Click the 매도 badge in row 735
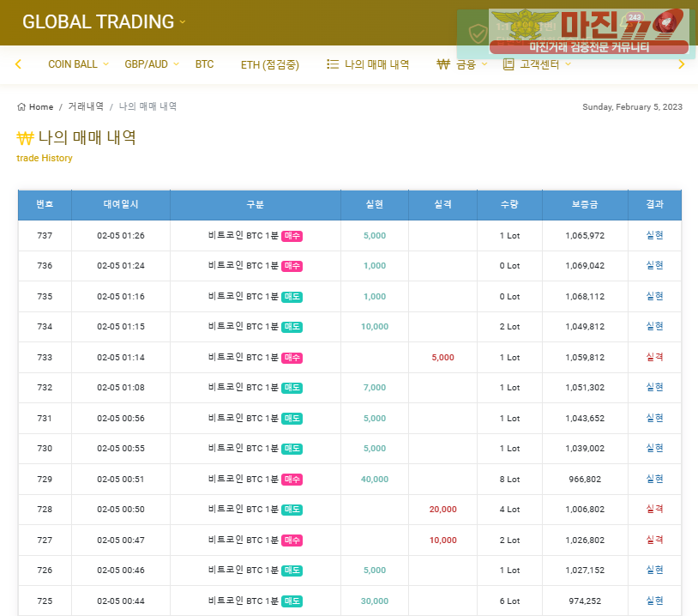The height and width of the screenshot is (616, 698). click(292, 297)
